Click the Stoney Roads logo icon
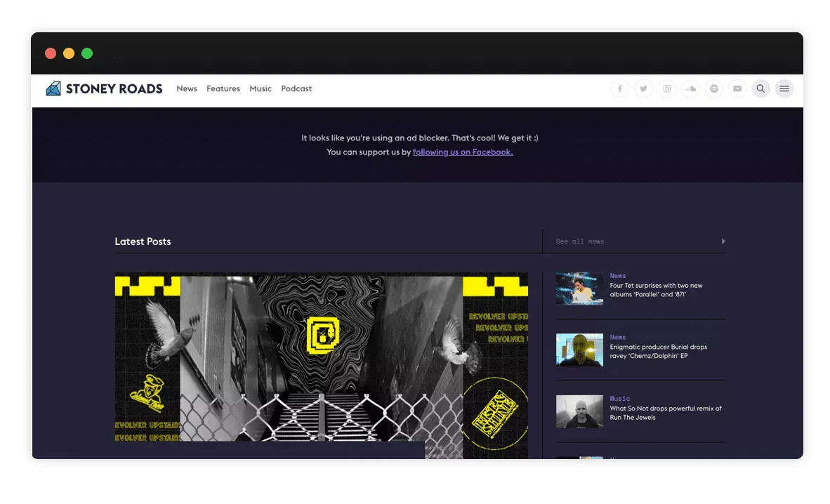 pyautogui.click(x=53, y=88)
